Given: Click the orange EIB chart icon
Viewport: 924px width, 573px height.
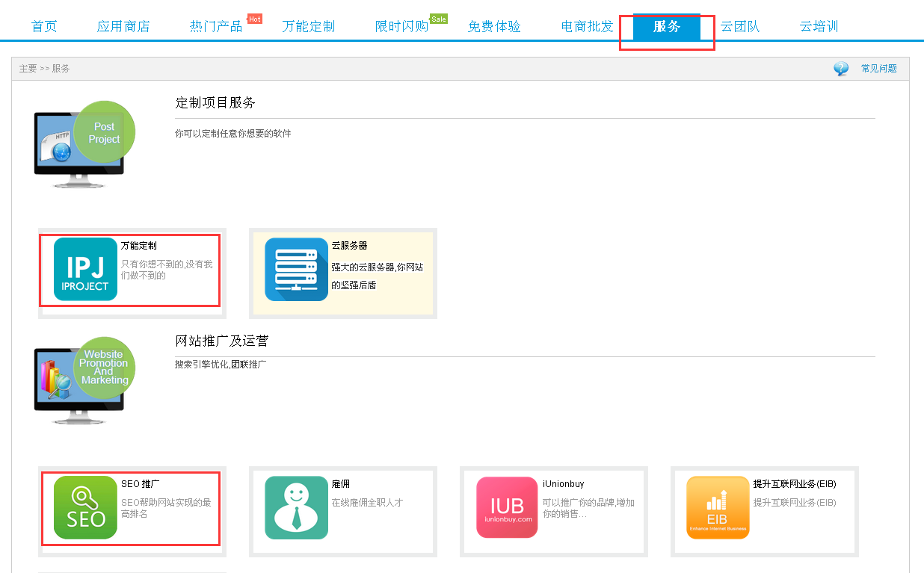Looking at the screenshot, I should click(x=718, y=507).
